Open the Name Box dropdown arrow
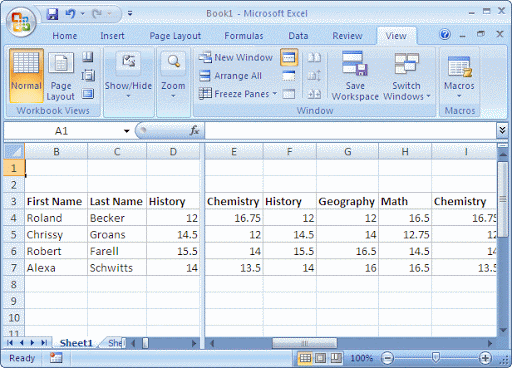 coord(127,131)
